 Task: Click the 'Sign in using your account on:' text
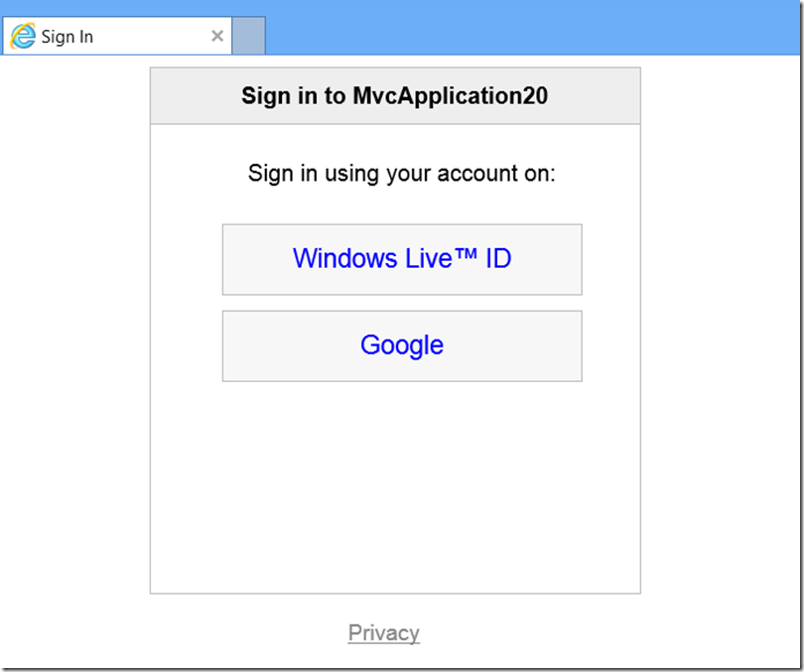pos(401,174)
